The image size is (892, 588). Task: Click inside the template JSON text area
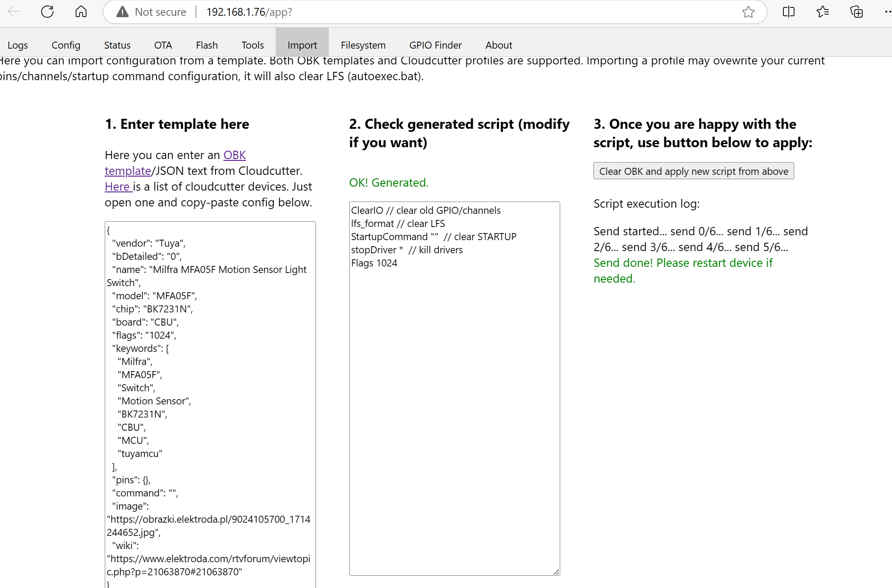210,404
